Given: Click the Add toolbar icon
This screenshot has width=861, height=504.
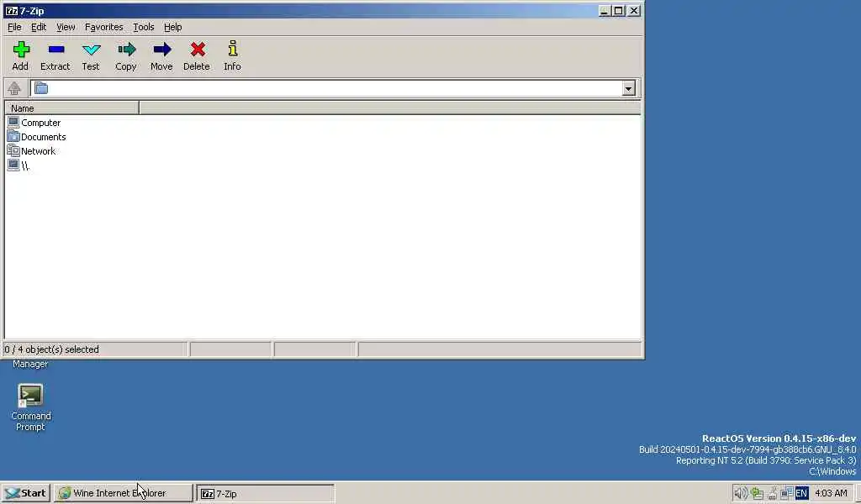Looking at the screenshot, I should tap(21, 50).
